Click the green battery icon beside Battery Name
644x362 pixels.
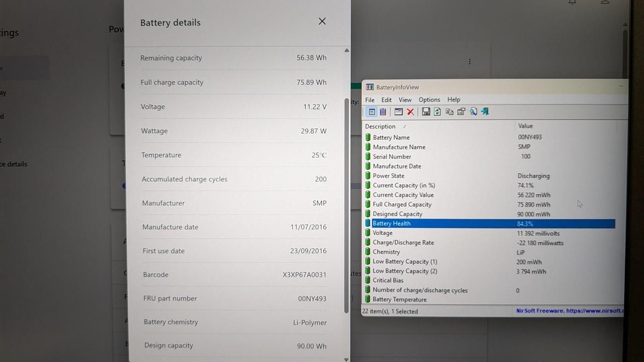tap(368, 137)
